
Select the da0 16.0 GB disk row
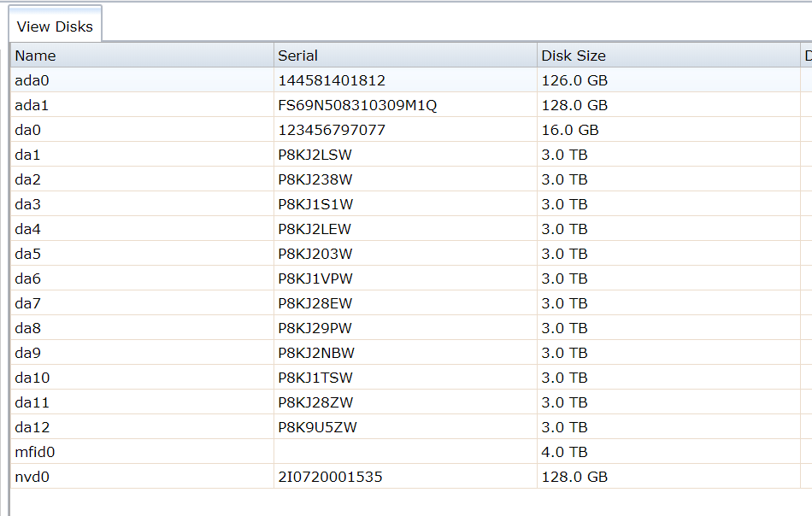pos(411,130)
